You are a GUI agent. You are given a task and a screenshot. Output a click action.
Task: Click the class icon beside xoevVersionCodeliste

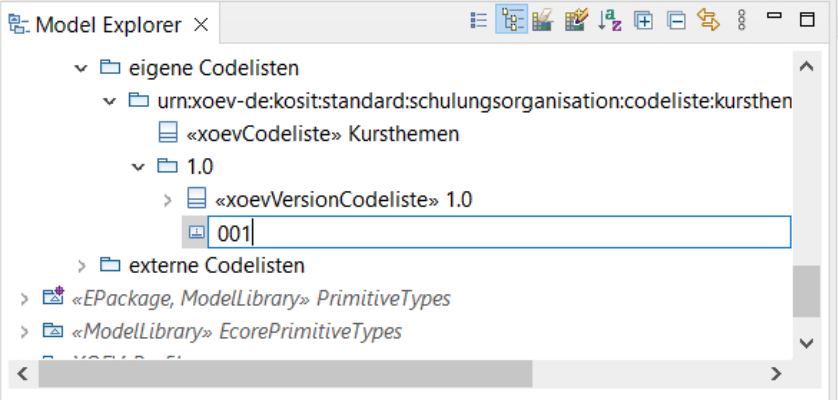coord(197,199)
